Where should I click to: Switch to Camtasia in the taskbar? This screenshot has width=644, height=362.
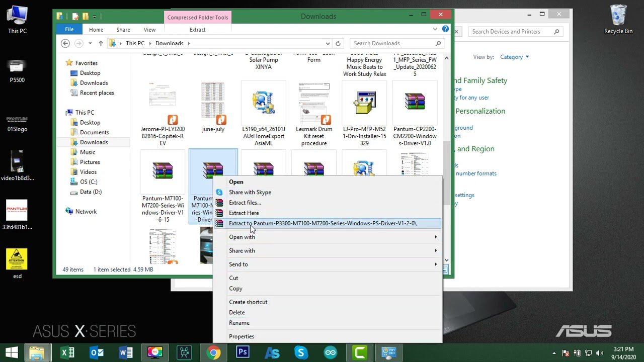coord(359,352)
